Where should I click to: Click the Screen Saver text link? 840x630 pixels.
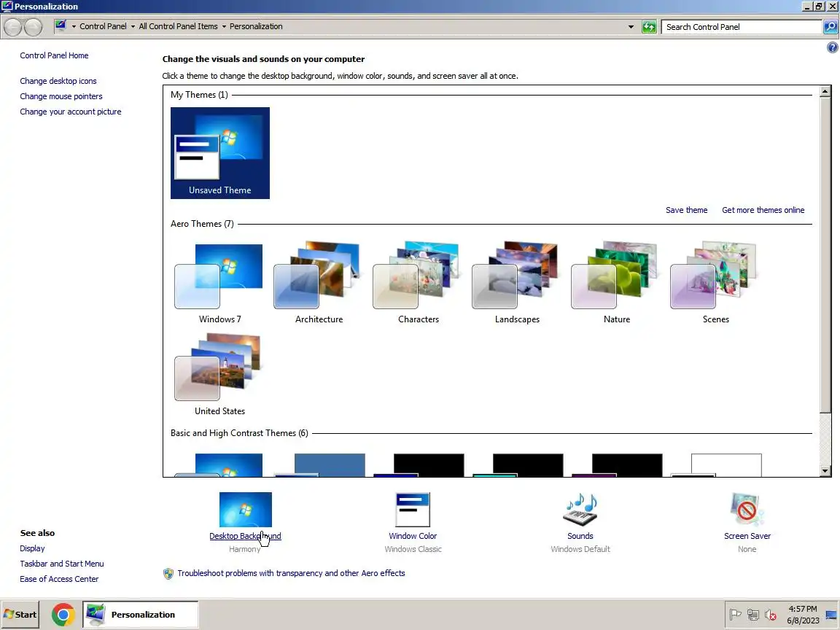[x=747, y=536]
